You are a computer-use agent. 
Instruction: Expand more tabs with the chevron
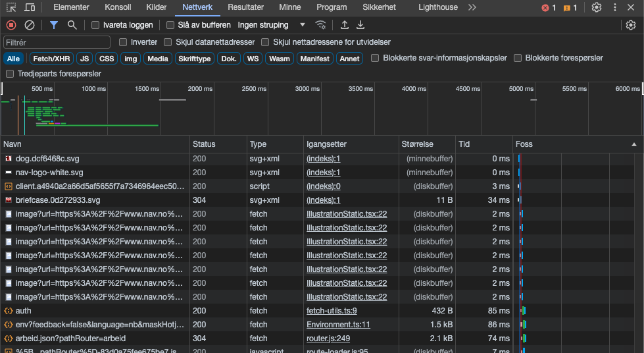[x=472, y=7]
